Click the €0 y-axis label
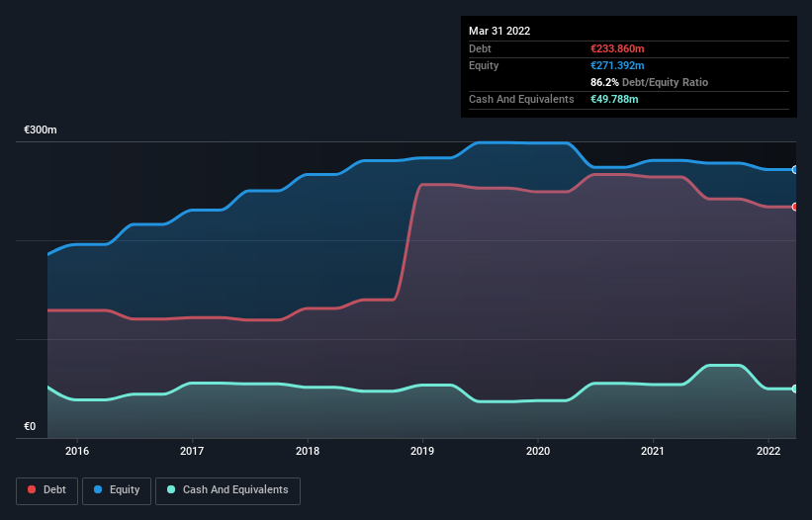The image size is (812, 520). (30, 426)
